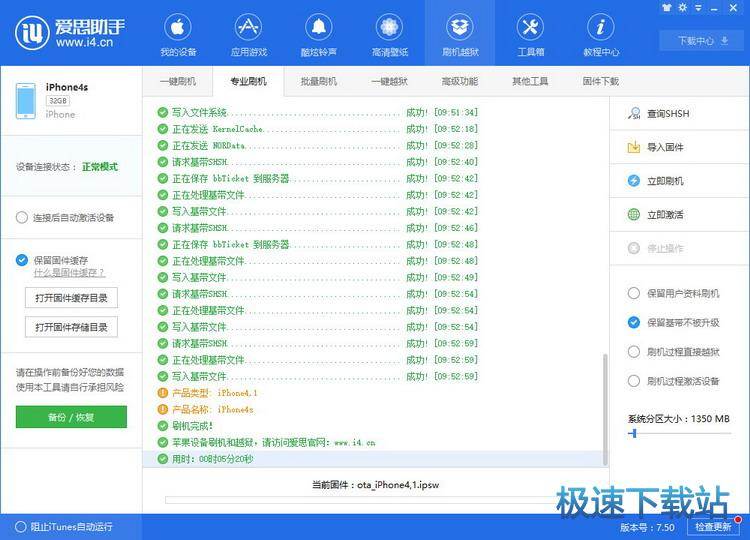
Task: Open 教程中心 tutorial center
Action: point(600,34)
